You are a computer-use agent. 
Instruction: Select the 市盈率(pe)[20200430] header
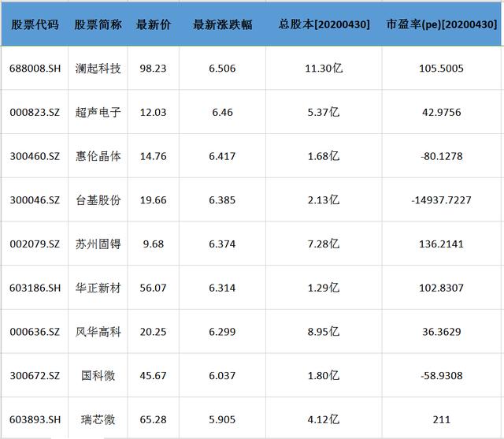(442, 24)
